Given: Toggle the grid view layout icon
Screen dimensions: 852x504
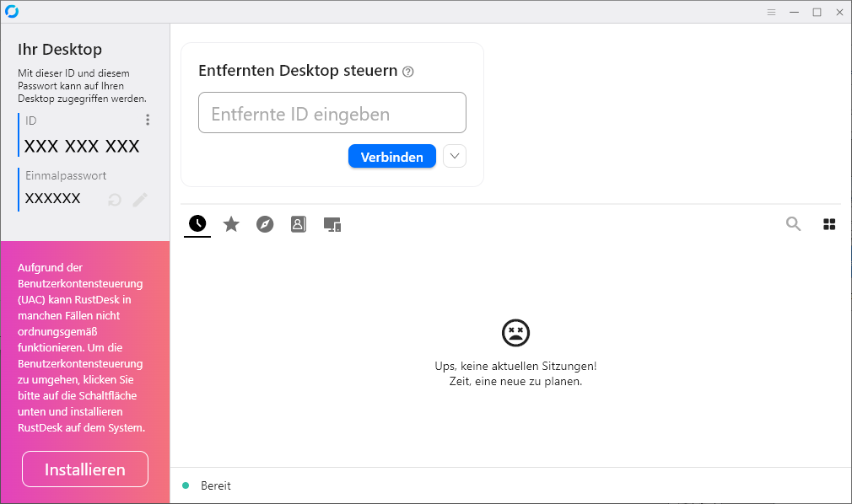Looking at the screenshot, I should click(x=828, y=224).
